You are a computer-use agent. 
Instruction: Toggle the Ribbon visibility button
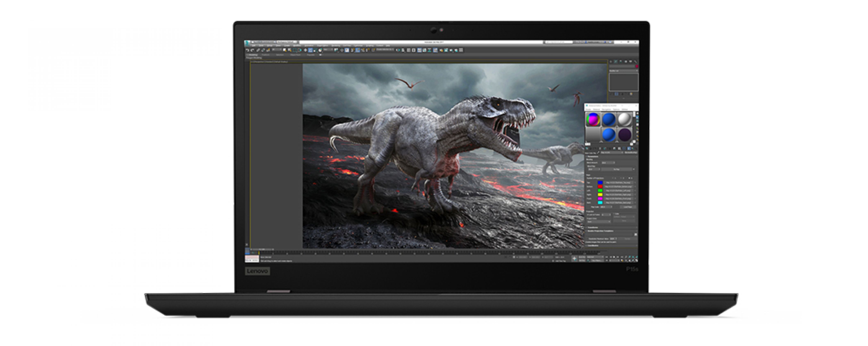tap(419, 50)
